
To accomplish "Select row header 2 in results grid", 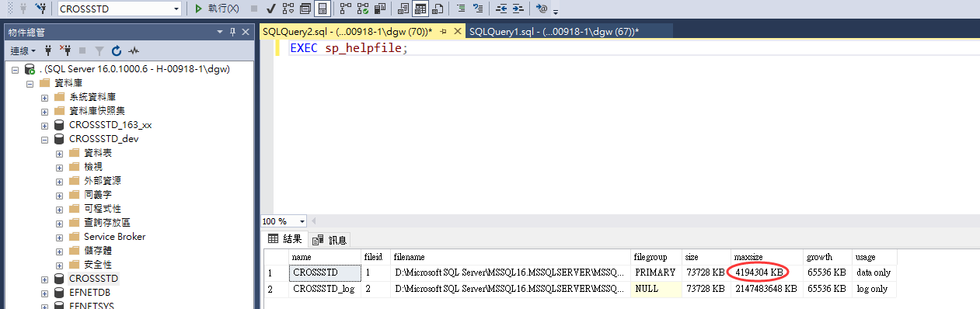I will click(x=276, y=289).
